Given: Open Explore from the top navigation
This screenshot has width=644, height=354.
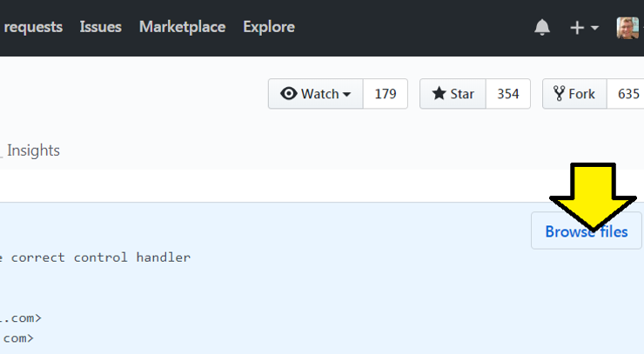Looking at the screenshot, I should 269,27.
